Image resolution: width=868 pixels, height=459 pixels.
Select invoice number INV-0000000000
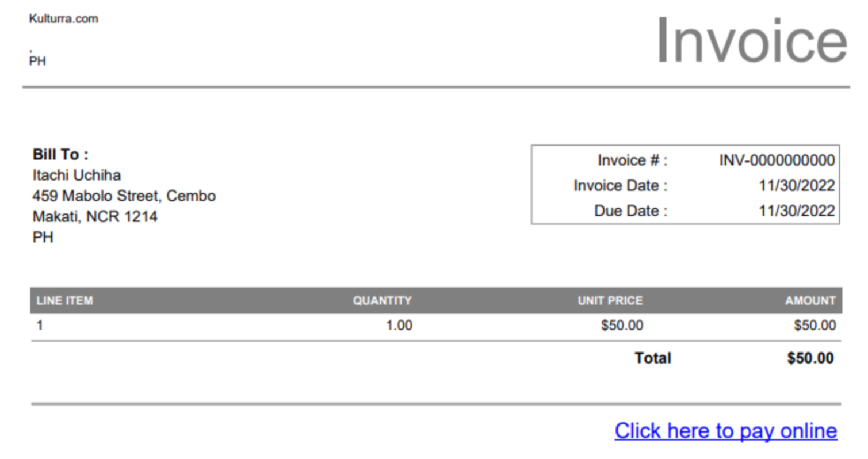777,160
